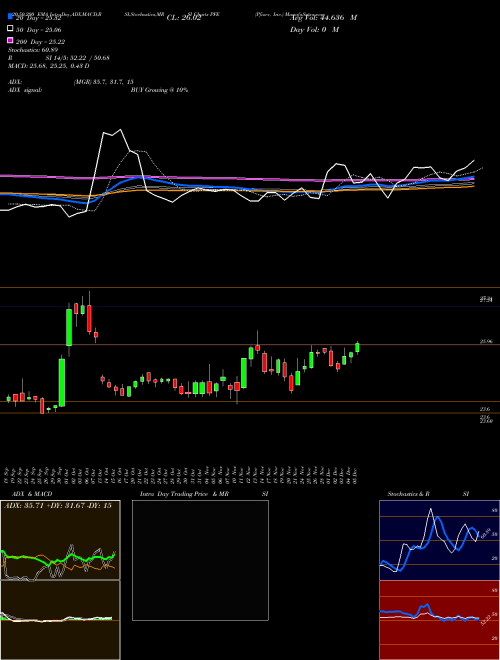The image size is (500, 660).
Task: Open the empty Intra Day Trading Price chart box
Action: [200, 560]
